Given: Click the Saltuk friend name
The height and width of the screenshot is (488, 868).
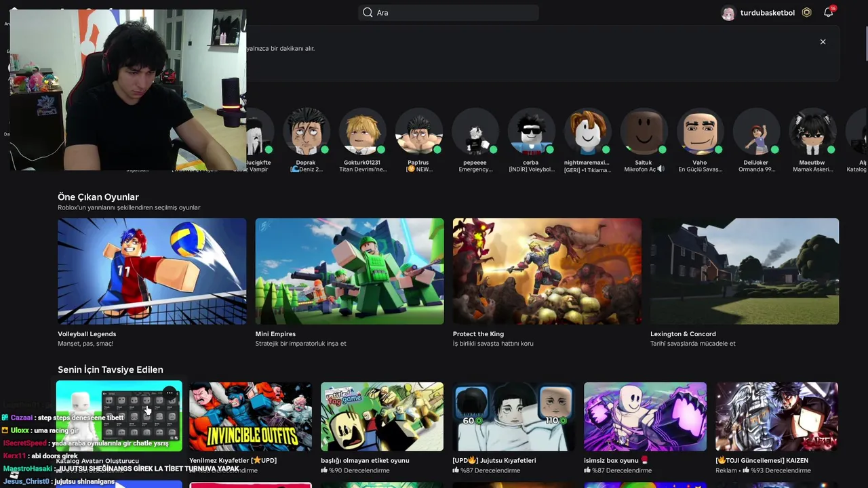Looking at the screenshot, I should coord(644,163).
